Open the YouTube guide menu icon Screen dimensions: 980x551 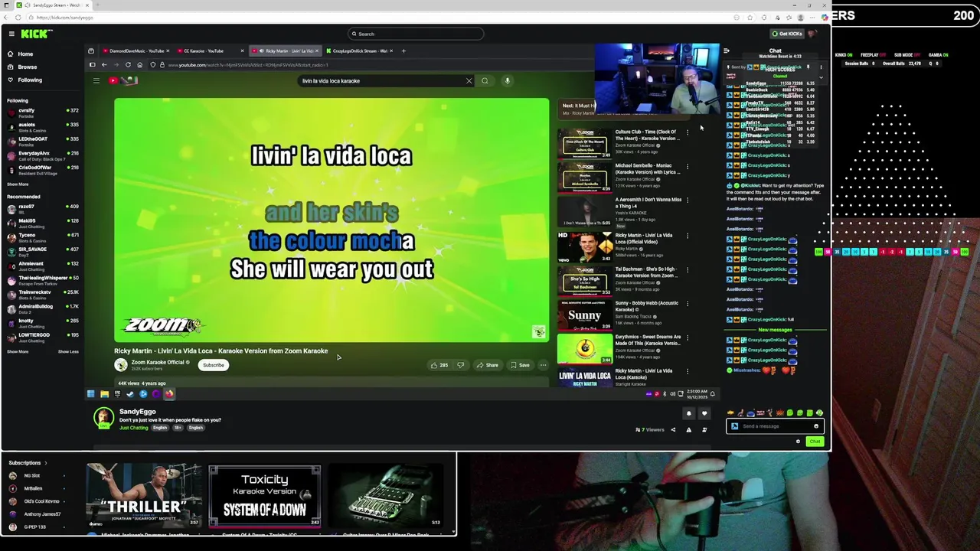pyautogui.click(x=96, y=80)
